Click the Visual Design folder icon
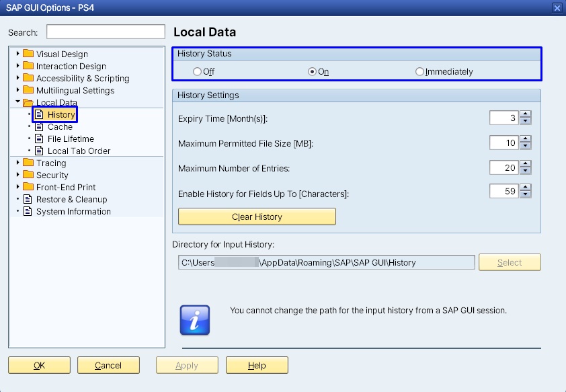The width and height of the screenshot is (566, 392). (28, 54)
